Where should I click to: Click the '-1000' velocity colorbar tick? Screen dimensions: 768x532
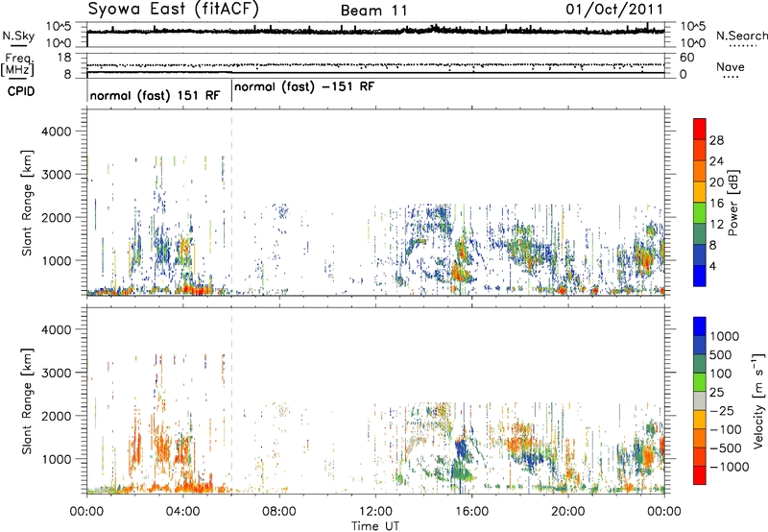point(730,467)
